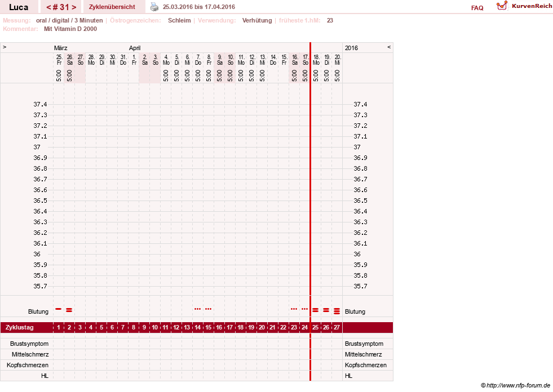
Task: Click the KurvenReich logo icon
Action: [502, 6]
